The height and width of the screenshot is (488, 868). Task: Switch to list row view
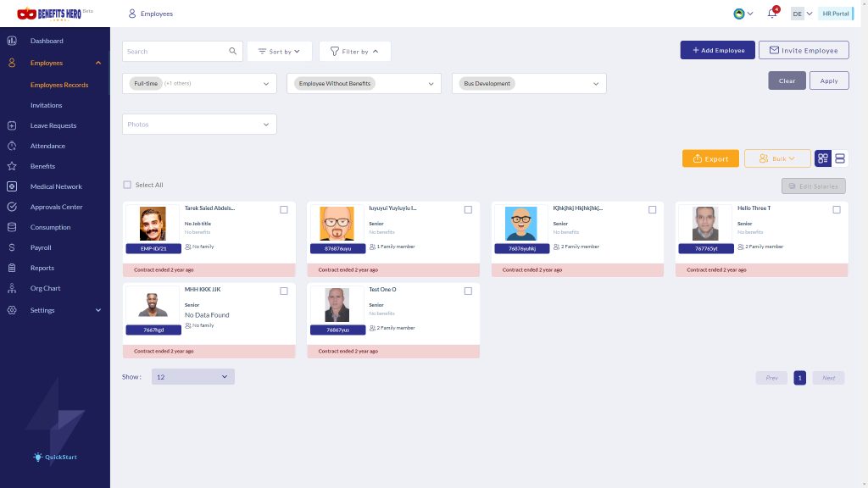tap(840, 158)
